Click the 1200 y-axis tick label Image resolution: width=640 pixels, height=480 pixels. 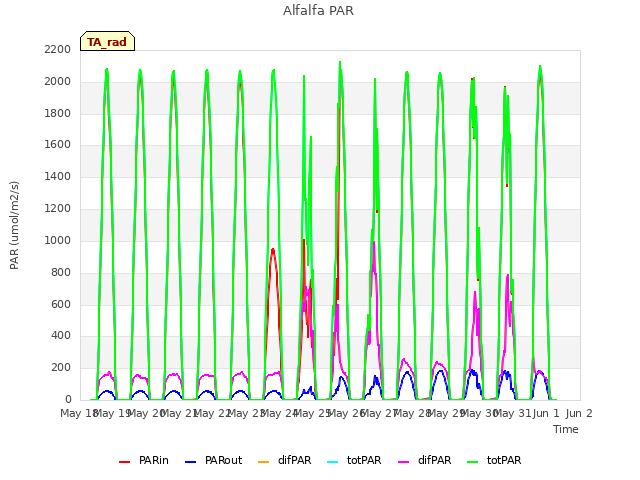[x=58, y=208]
